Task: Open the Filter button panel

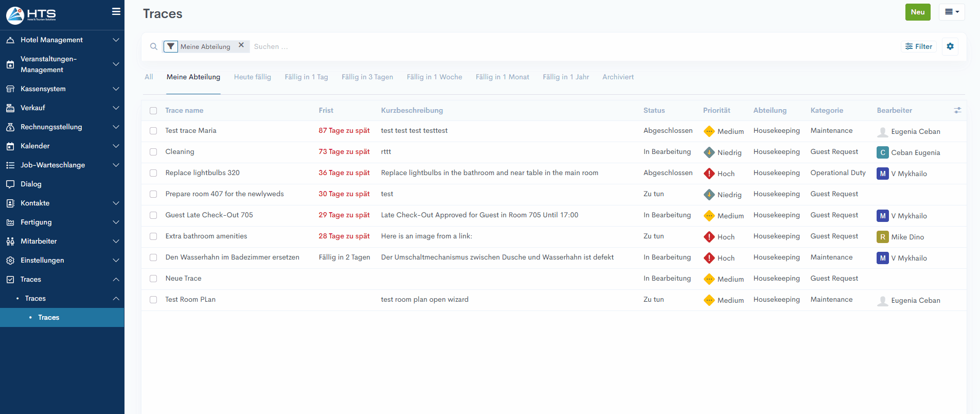Action: [x=919, y=46]
